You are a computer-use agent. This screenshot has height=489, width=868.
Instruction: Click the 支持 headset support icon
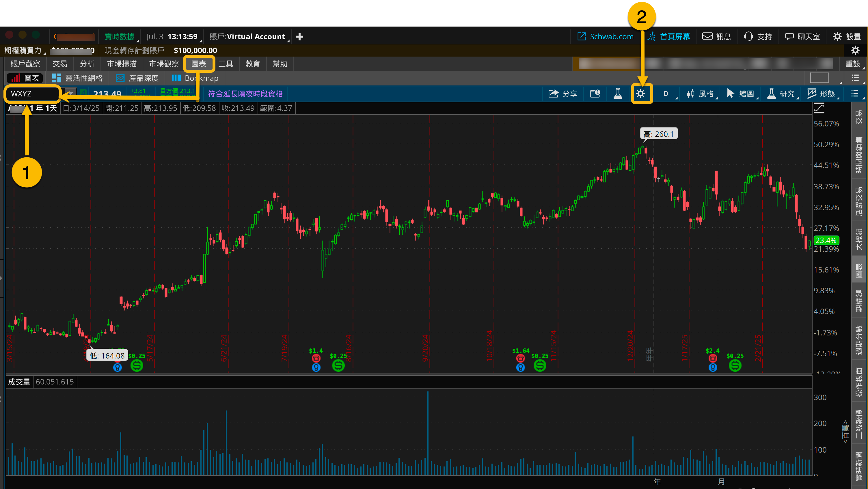click(x=748, y=36)
